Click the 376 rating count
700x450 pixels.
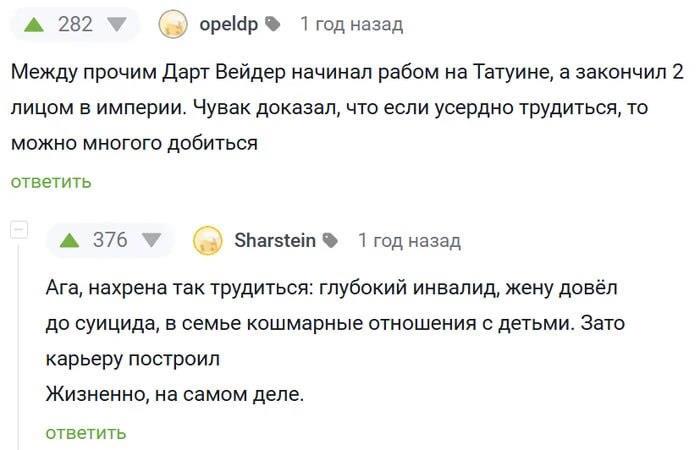110,240
